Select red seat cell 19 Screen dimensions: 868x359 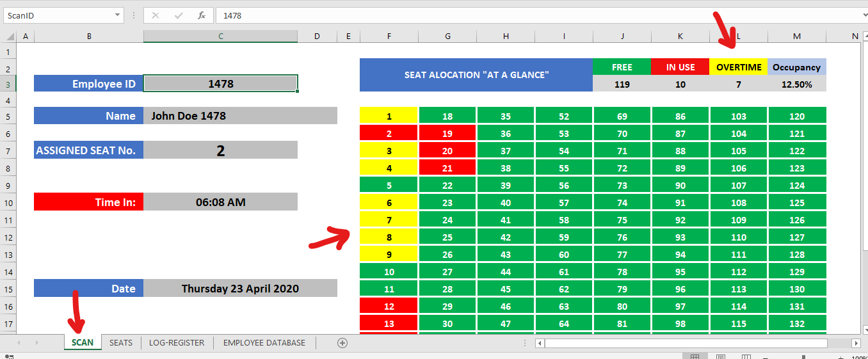[x=447, y=133]
